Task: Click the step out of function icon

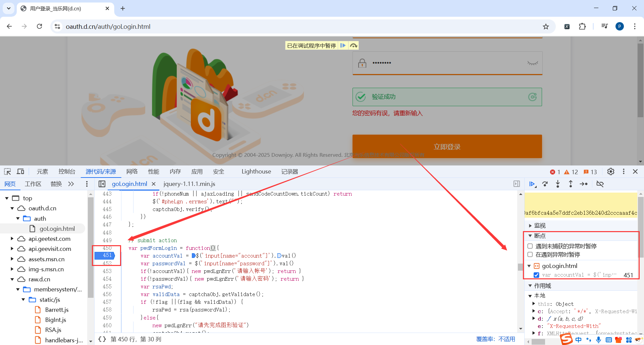Action: tap(571, 184)
